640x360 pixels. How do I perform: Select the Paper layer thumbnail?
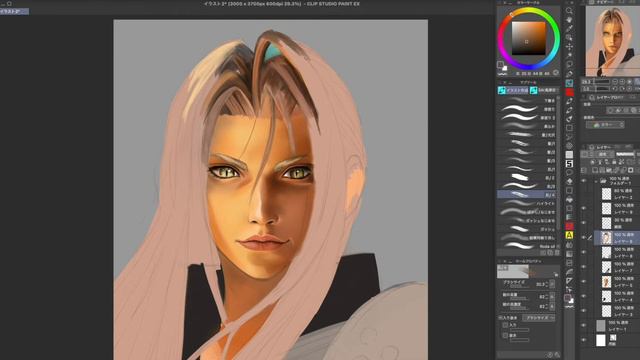[x=600, y=340]
